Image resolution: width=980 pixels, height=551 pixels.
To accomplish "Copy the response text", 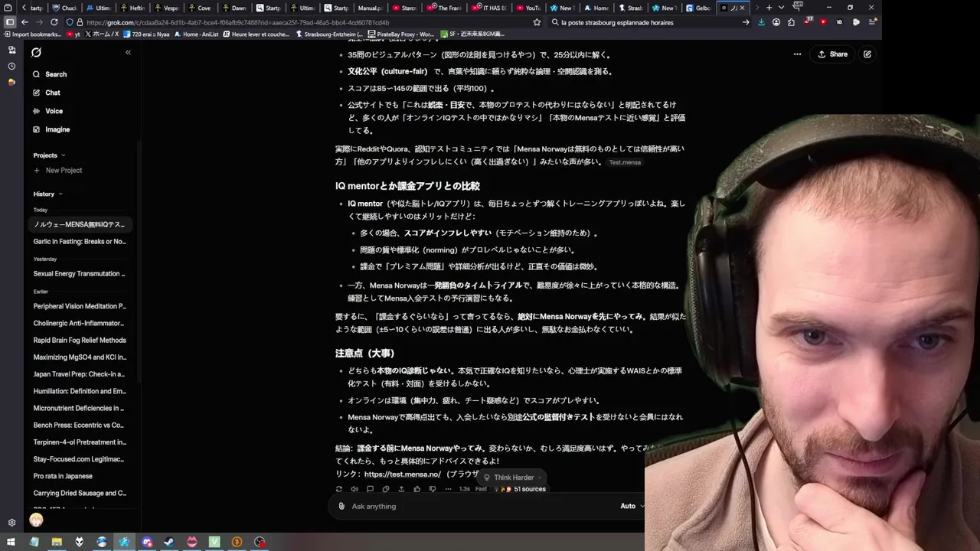I will [386, 489].
